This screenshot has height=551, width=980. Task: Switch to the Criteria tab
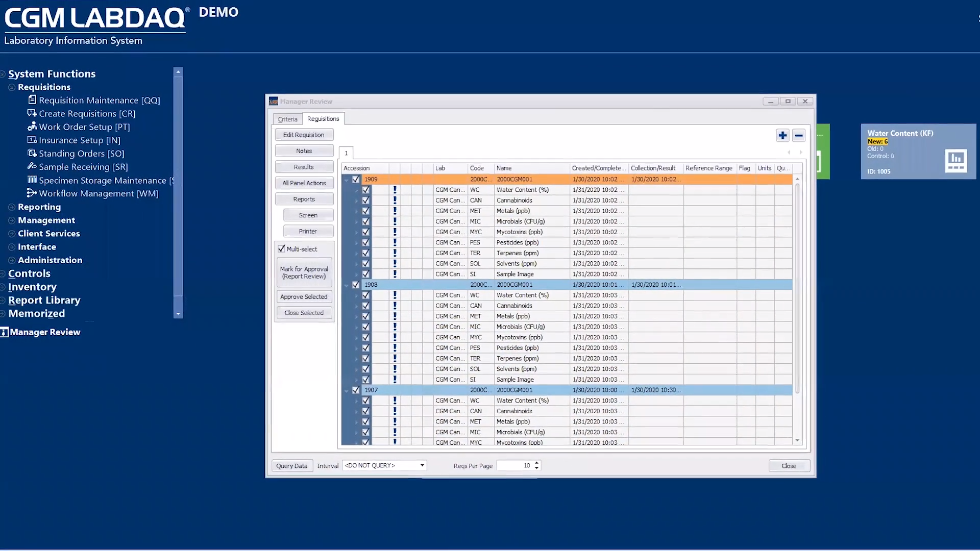pyautogui.click(x=287, y=119)
